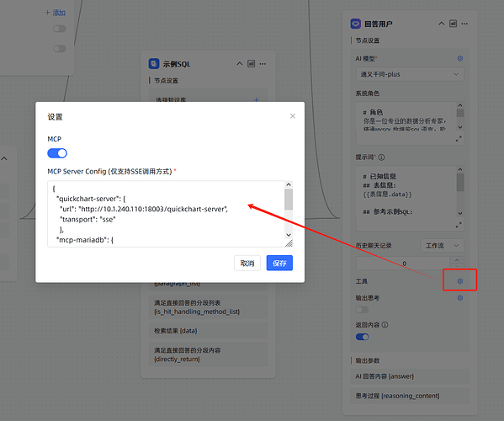Open the 示例SQL node more-options ellipsis
This screenshot has height=421, width=504.
pos(263,64)
